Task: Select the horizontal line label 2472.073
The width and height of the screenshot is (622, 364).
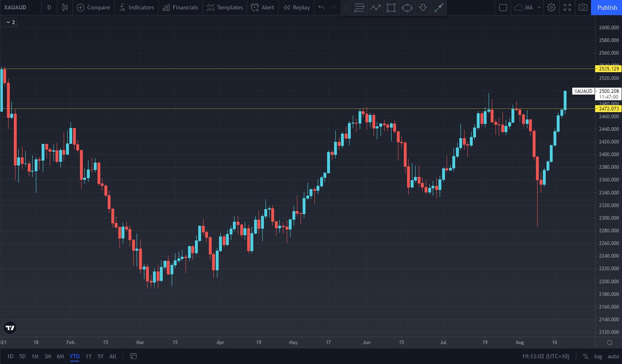Action: tap(609, 108)
